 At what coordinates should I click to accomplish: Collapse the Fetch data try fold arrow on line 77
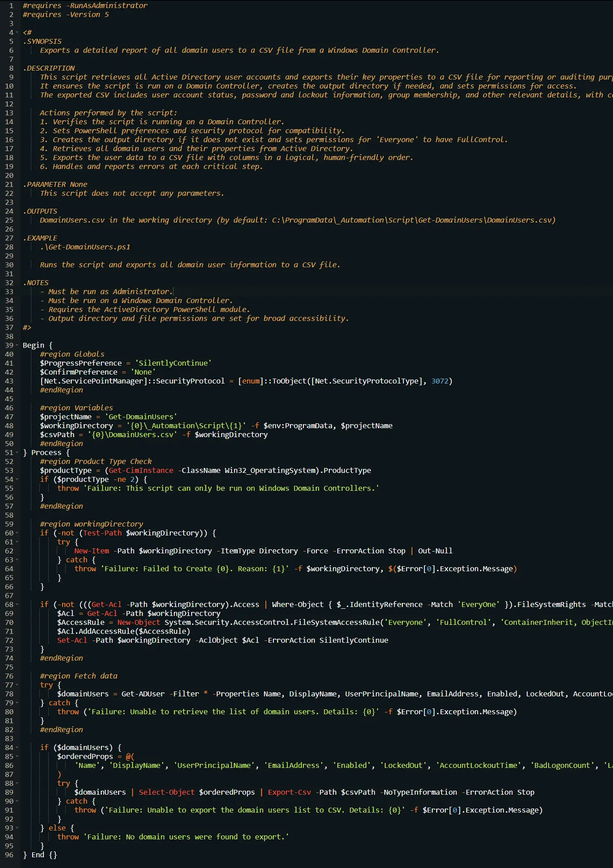pos(17,685)
